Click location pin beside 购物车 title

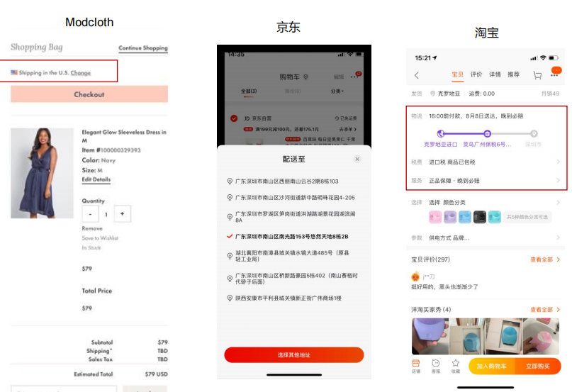[x=305, y=77]
